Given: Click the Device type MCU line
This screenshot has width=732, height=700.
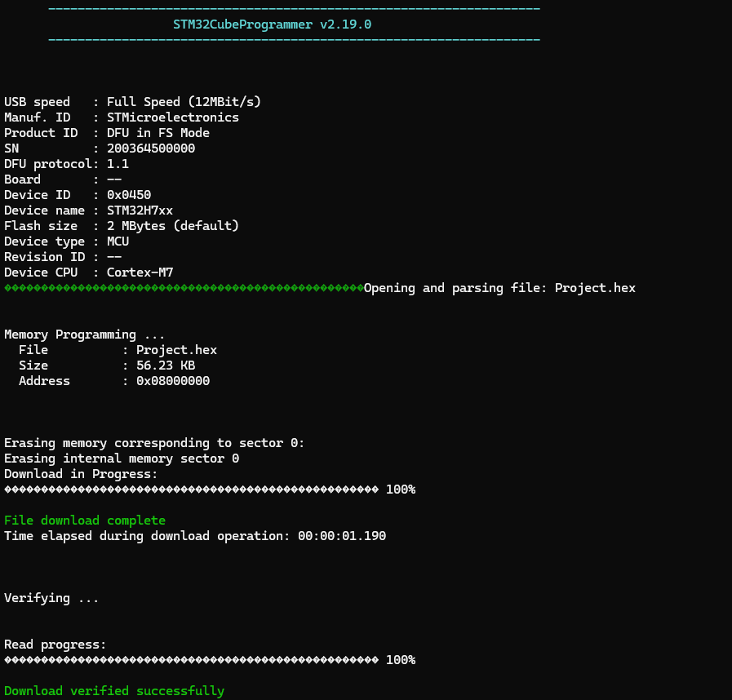Looking at the screenshot, I should pos(66,241).
